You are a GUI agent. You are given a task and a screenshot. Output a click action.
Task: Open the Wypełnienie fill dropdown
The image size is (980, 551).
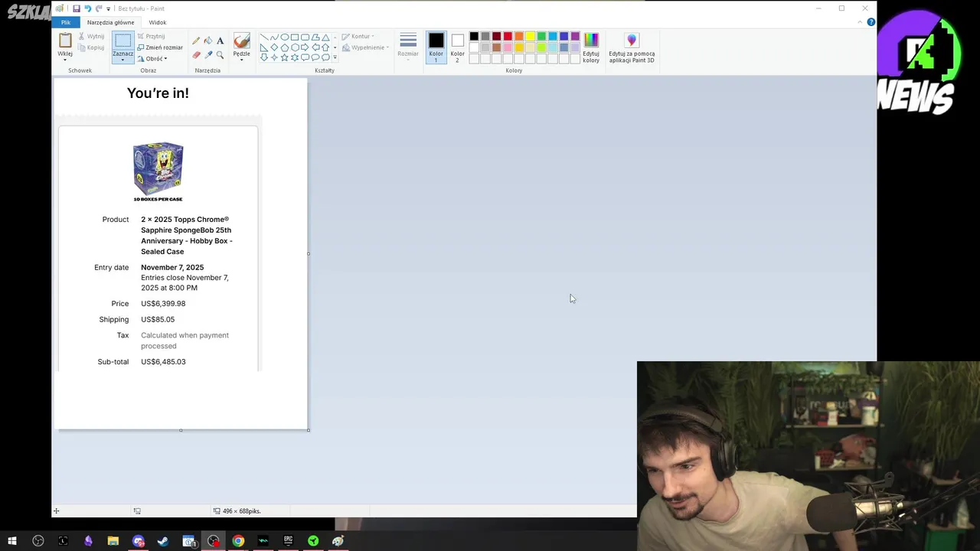point(366,47)
